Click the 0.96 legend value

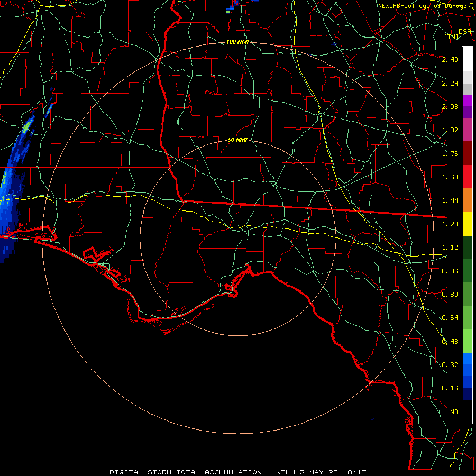450,271
